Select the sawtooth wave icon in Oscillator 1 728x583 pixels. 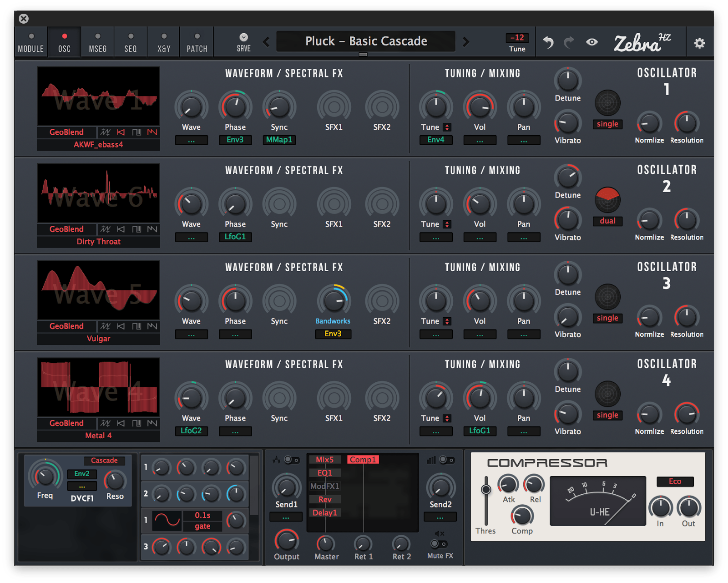click(x=152, y=132)
